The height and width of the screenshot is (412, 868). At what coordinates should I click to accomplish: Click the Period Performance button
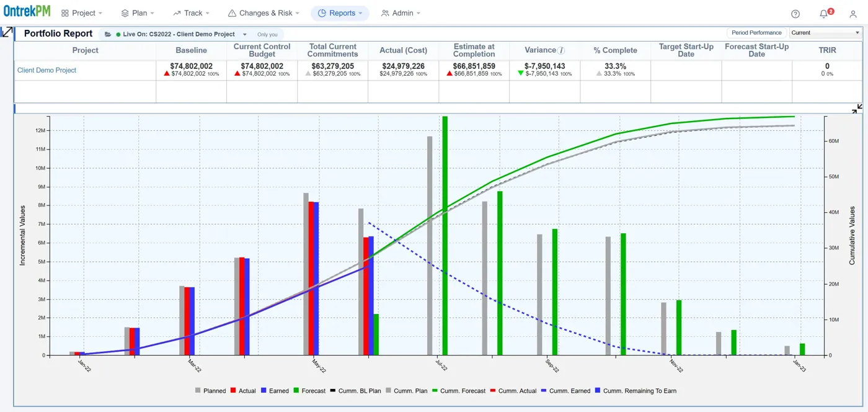coord(756,33)
